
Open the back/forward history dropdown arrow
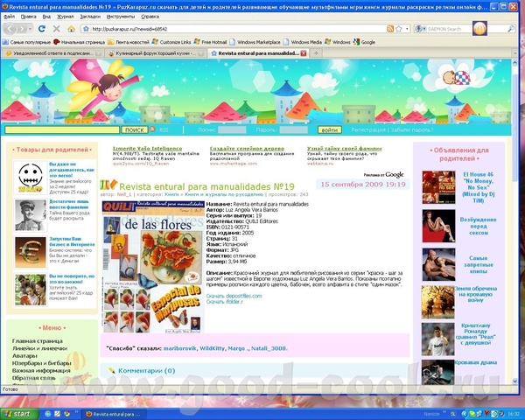pyautogui.click(x=30, y=29)
